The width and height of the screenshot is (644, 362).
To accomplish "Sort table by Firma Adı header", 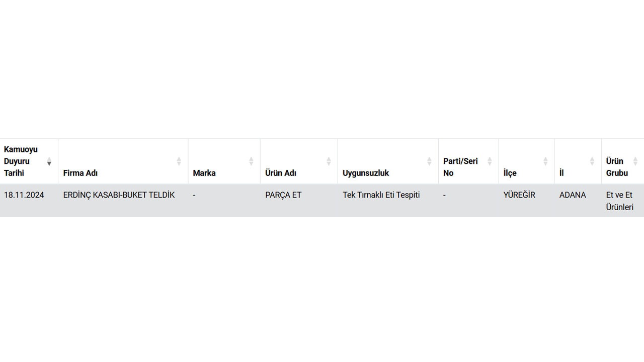I will click(x=80, y=173).
